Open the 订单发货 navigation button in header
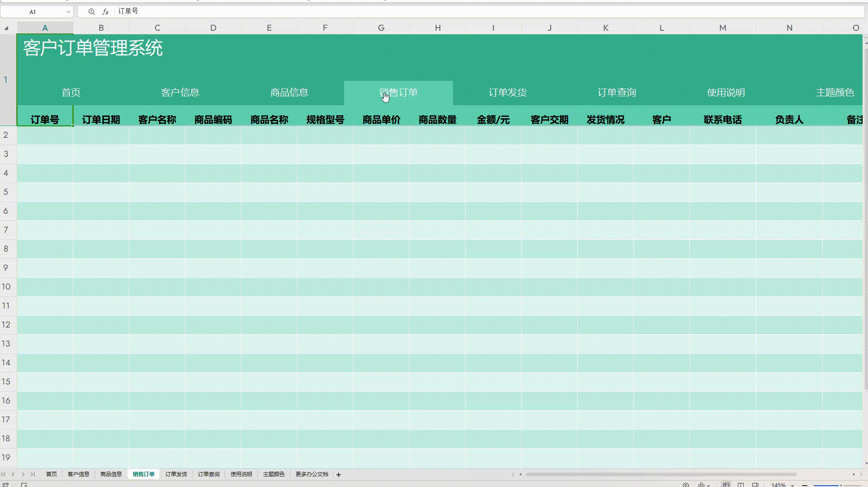Image resolution: width=868 pixels, height=487 pixels. point(508,93)
